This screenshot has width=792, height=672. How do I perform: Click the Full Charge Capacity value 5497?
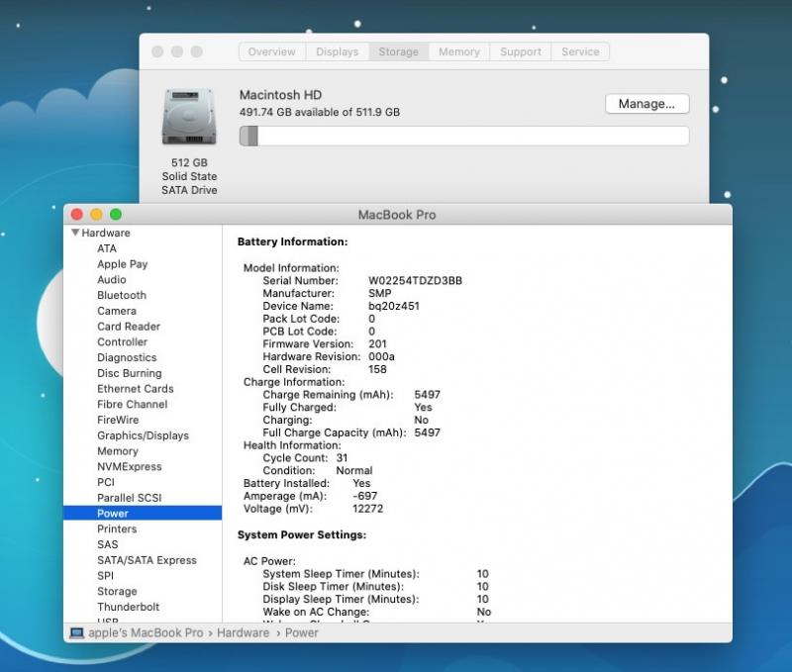(428, 432)
